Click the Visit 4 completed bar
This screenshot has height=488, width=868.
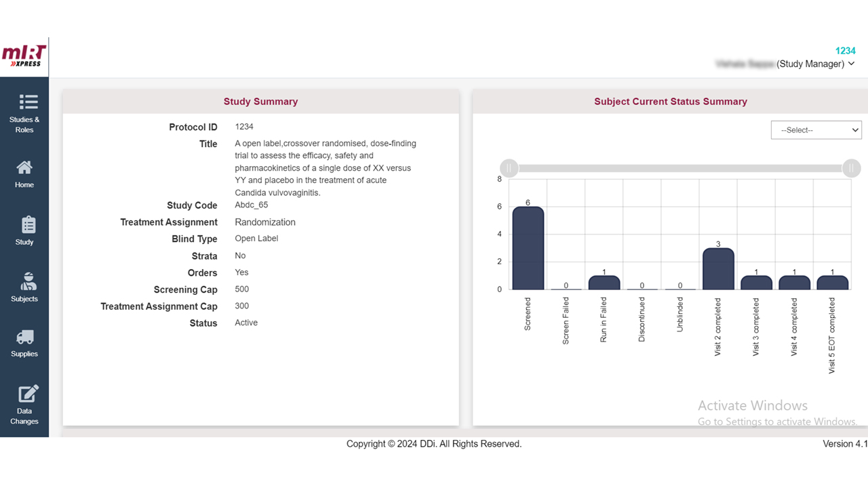point(794,283)
